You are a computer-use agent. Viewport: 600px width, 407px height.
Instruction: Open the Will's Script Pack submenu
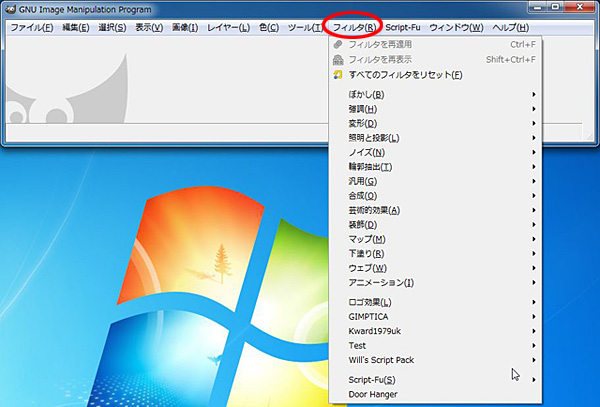[x=434, y=360]
